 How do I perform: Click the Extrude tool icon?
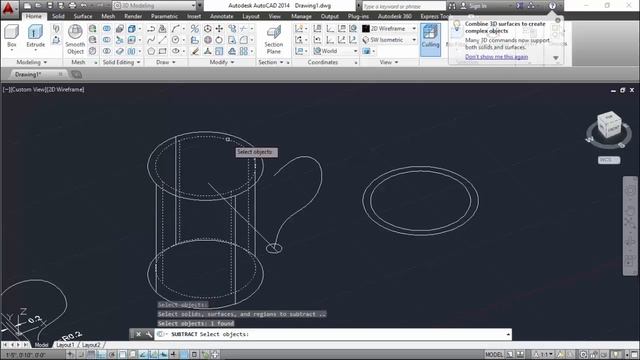(35, 32)
